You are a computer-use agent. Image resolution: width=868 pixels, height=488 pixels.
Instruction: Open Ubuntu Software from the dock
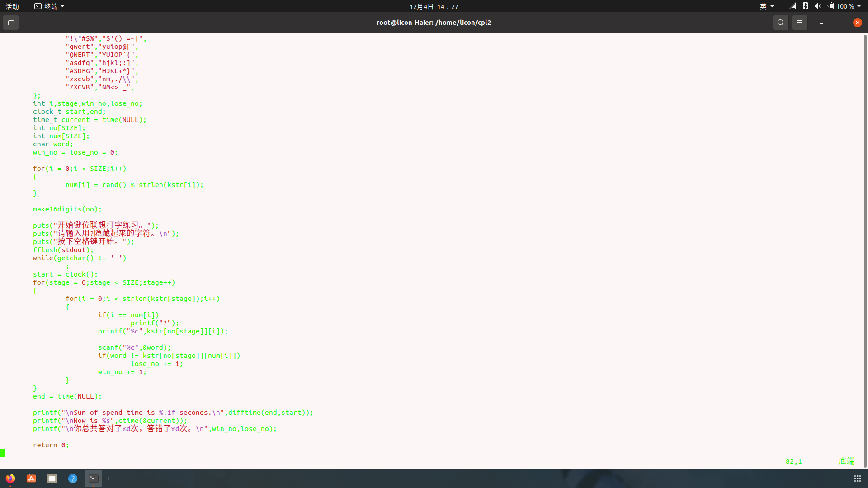[x=31, y=478]
